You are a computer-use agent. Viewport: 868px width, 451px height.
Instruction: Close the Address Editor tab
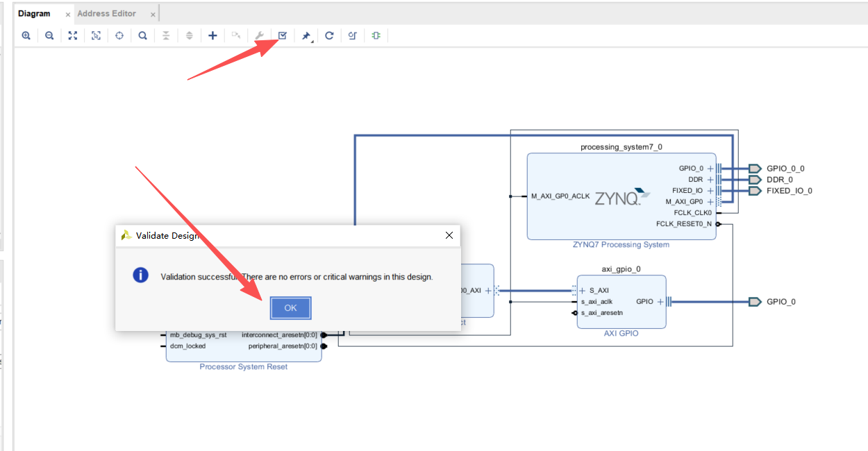click(153, 15)
